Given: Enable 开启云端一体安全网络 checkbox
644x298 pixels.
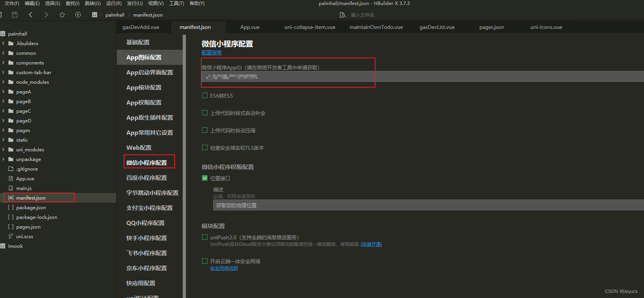Looking at the screenshot, I should coord(205,261).
